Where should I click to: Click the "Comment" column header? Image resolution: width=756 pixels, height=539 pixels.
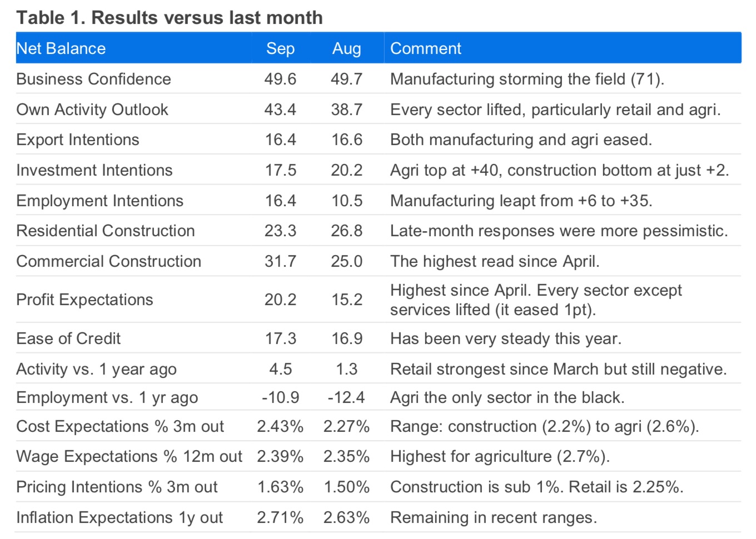pyautogui.click(x=426, y=48)
